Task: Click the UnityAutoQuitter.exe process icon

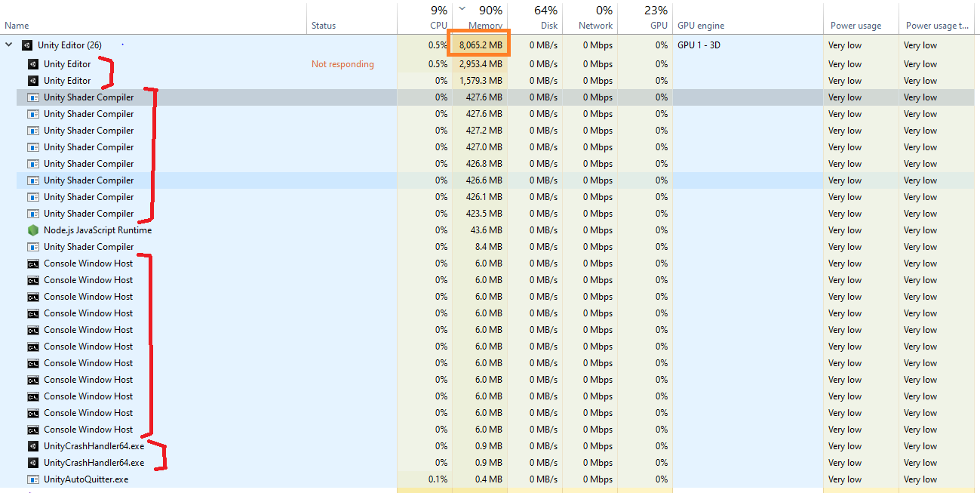Action: (x=32, y=479)
